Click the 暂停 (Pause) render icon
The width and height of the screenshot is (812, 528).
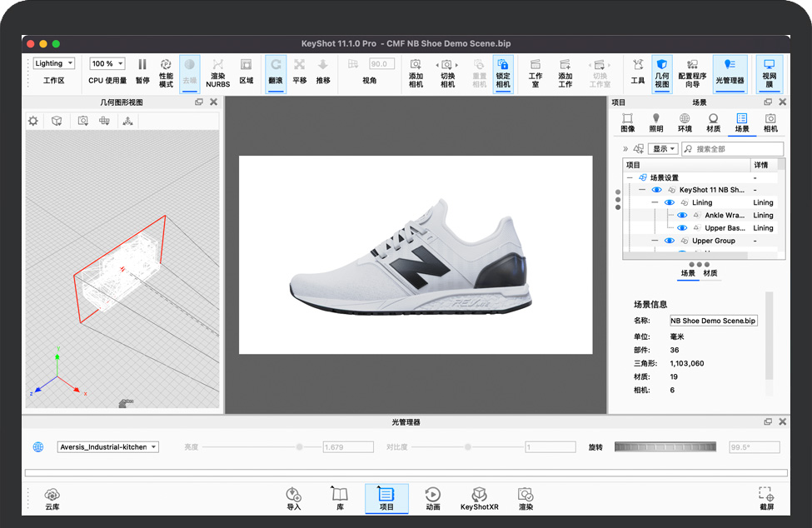142,65
